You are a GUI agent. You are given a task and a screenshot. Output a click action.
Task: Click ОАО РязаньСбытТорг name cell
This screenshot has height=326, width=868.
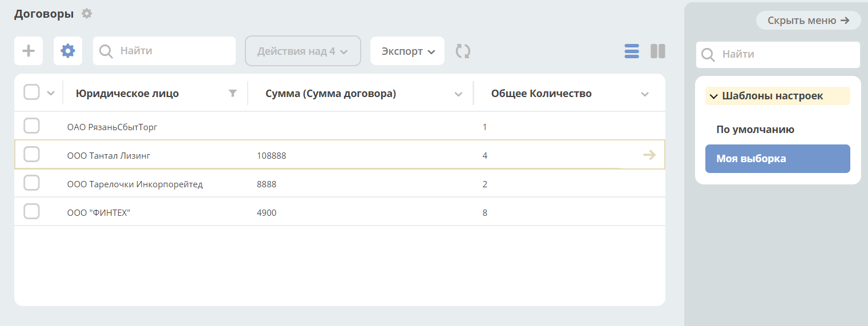click(x=112, y=127)
